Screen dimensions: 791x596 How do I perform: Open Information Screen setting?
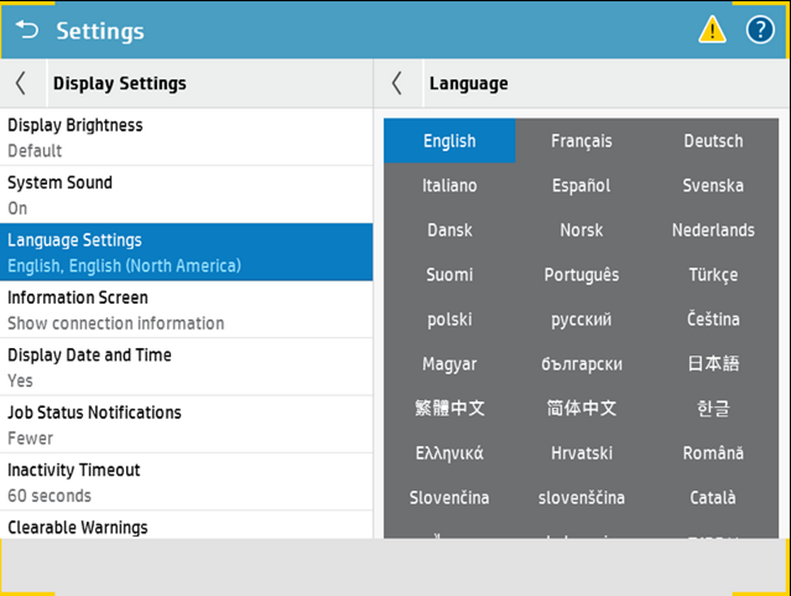(186, 310)
